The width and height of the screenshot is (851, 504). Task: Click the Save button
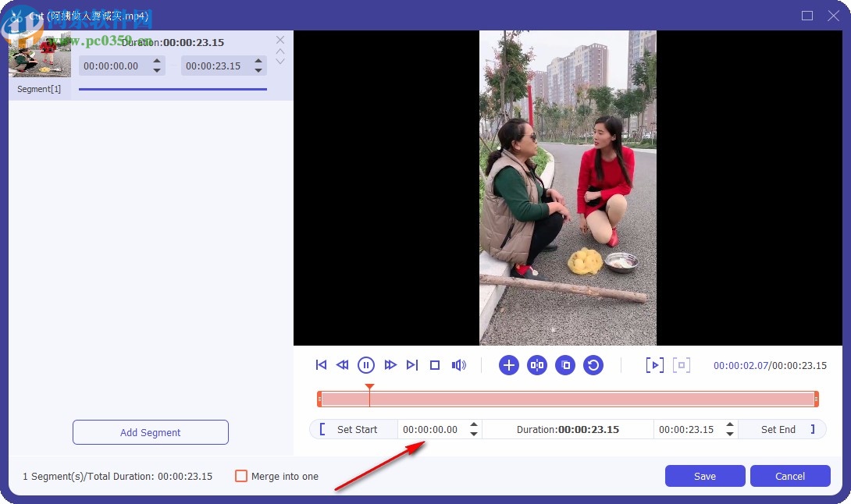(x=704, y=476)
